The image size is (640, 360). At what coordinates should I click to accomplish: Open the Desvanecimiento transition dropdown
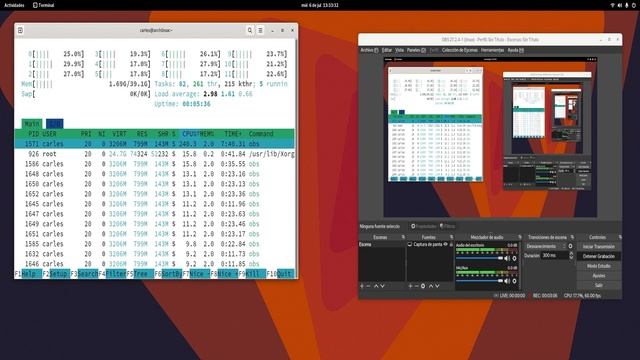tap(545, 247)
